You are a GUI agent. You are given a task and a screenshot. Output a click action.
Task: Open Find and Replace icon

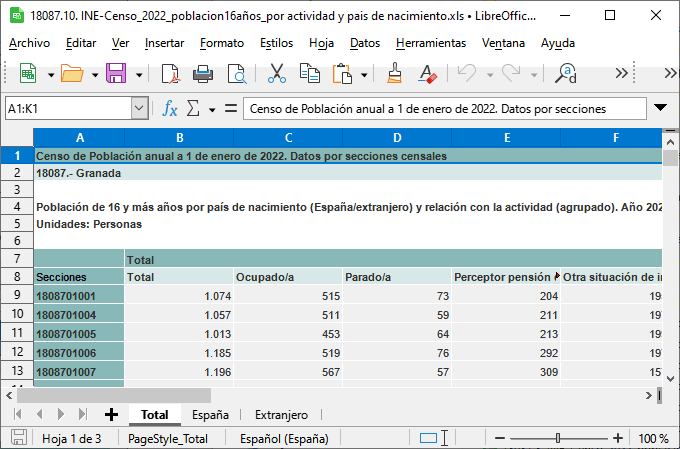566,73
